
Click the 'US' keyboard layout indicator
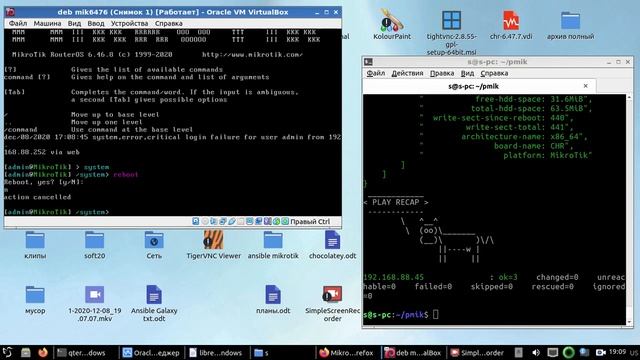(634, 352)
